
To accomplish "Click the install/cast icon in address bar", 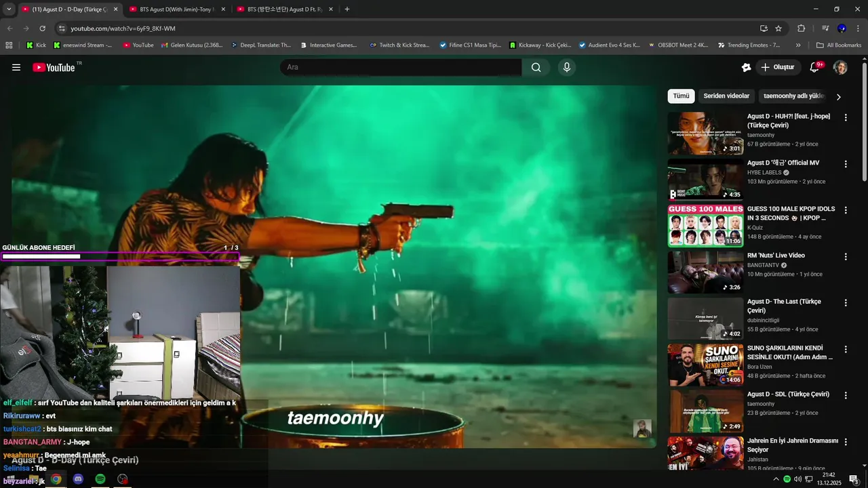I will (764, 28).
